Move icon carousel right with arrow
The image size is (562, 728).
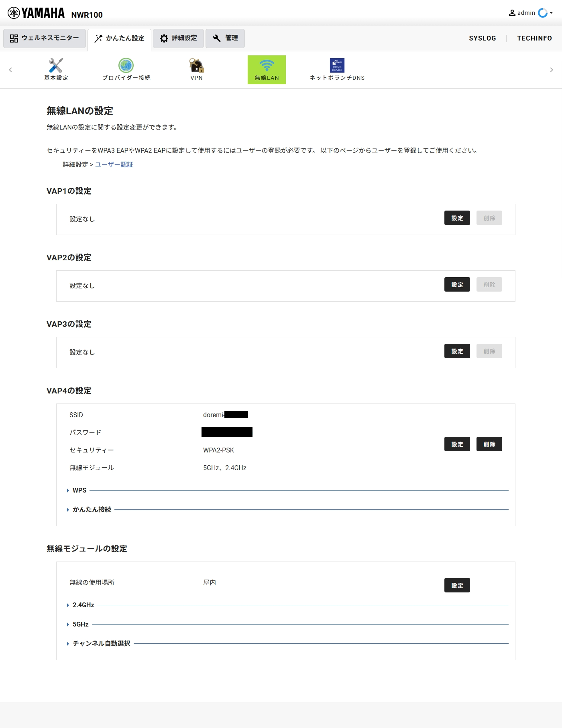tap(552, 70)
